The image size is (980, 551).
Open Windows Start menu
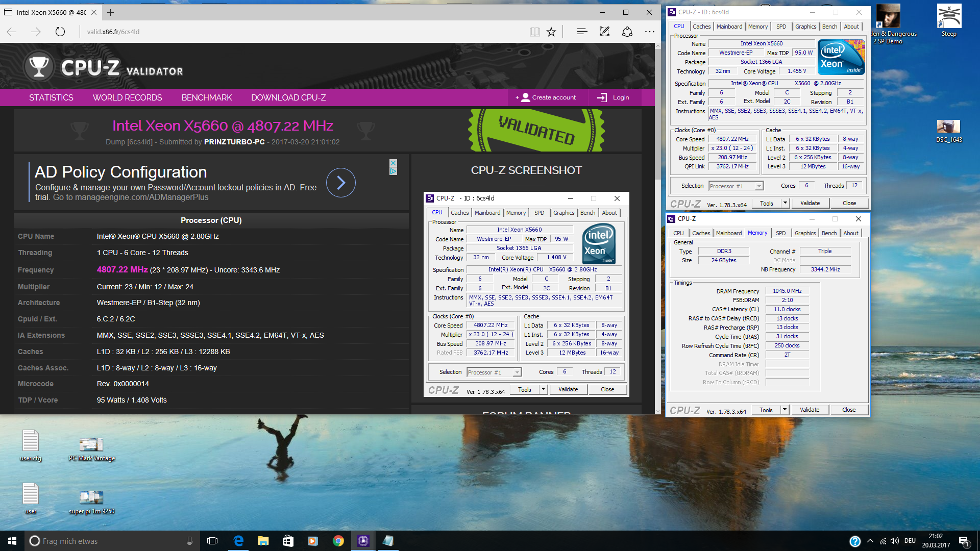[x=12, y=541]
